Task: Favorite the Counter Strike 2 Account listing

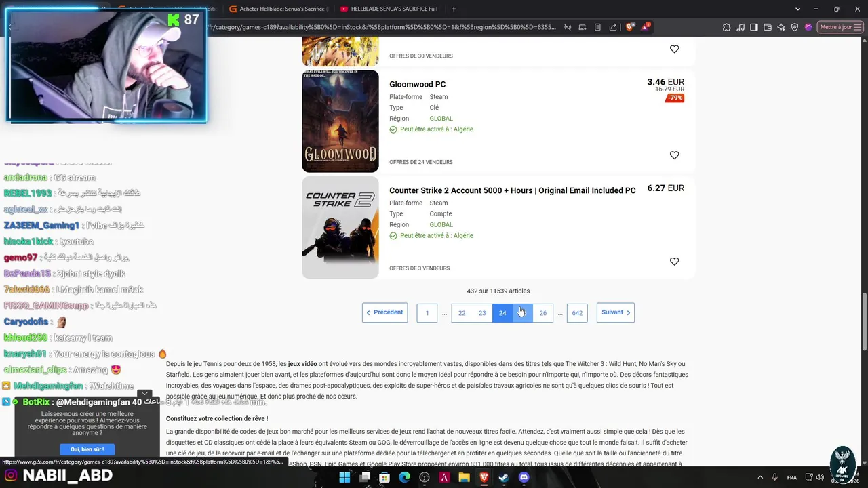Action: tap(674, 262)
